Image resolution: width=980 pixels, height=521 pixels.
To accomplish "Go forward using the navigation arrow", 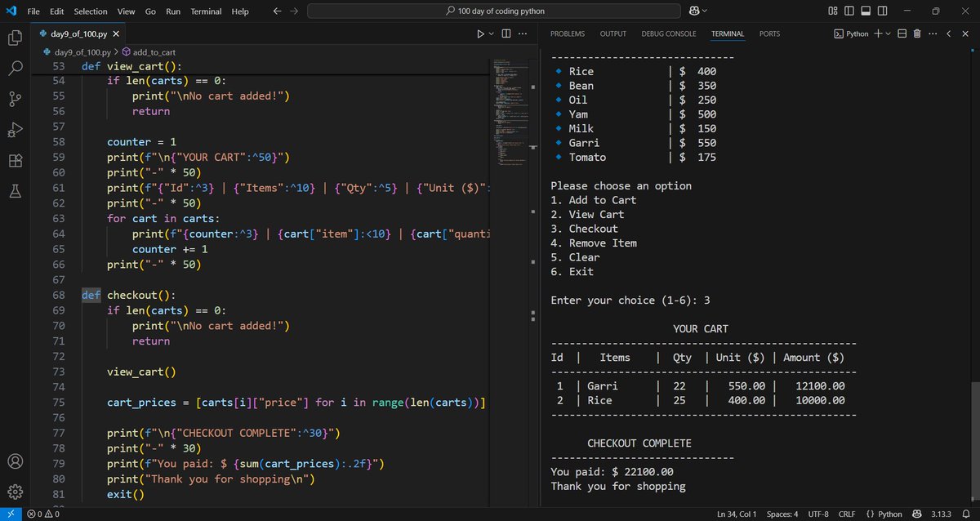I will [294, 11].
